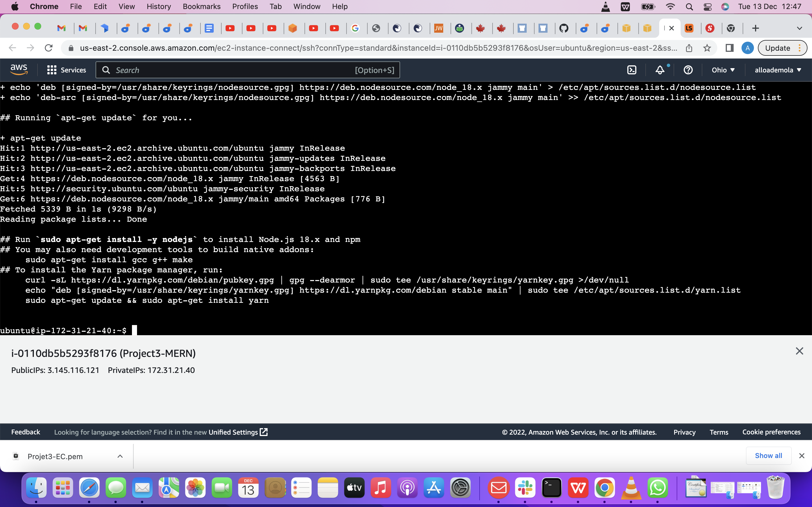The height and width of the screenshot is (507, 812).
Task: Open Slack from the Dock
Action: (525, 488)
